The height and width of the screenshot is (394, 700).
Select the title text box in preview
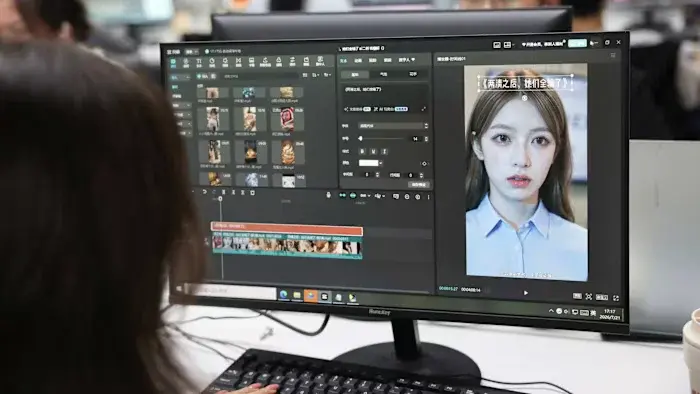[x=525, y=83]
